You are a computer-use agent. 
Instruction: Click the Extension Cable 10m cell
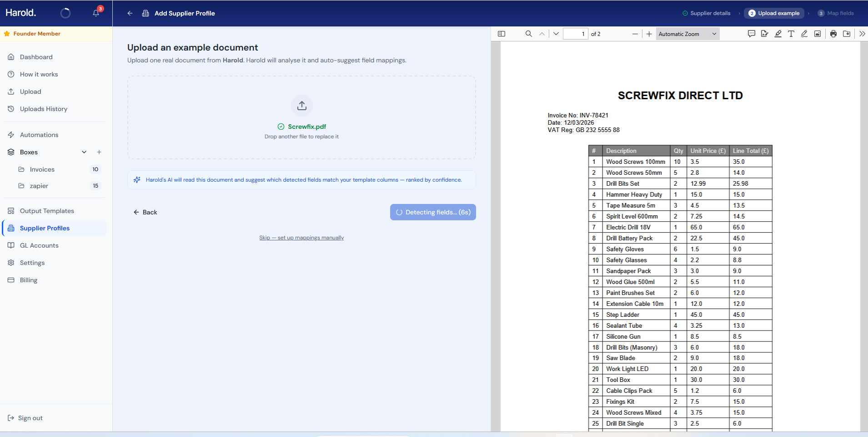(x=636, y=304)
